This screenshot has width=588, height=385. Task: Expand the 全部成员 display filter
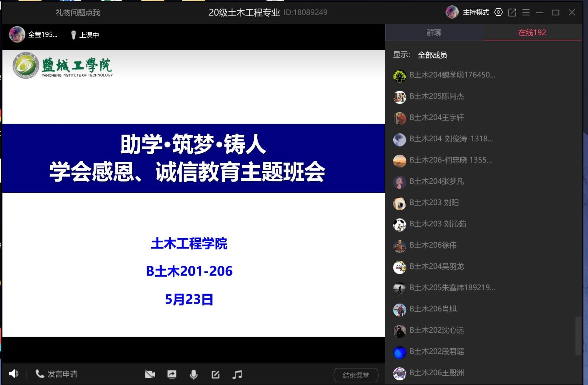point(432,55)
